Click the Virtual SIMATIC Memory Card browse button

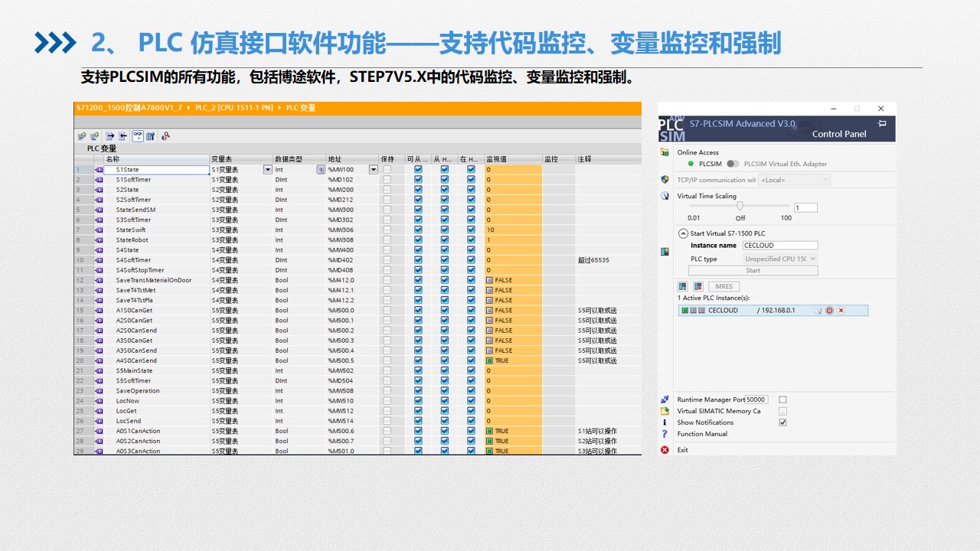[782, 411]
